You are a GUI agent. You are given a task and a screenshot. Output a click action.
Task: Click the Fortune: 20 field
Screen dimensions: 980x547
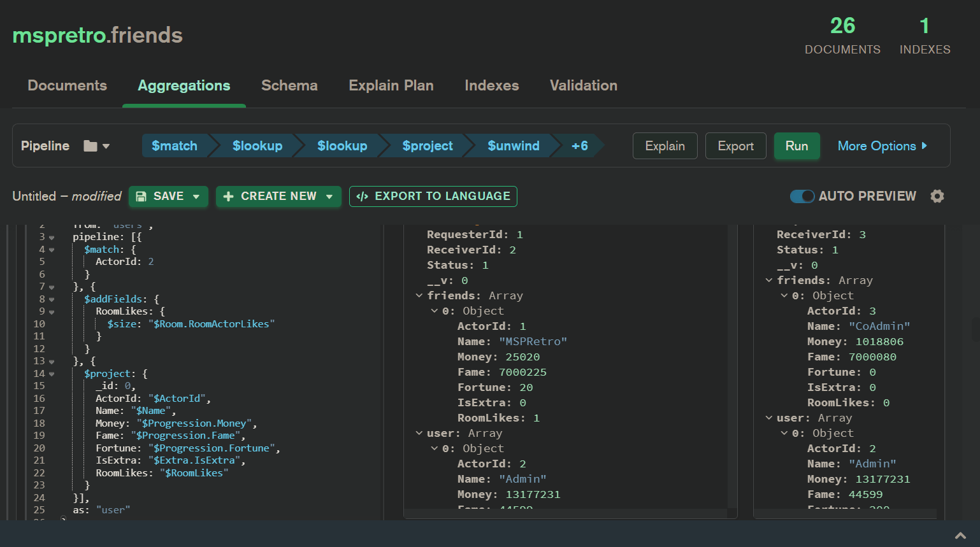tap(495, 388)
